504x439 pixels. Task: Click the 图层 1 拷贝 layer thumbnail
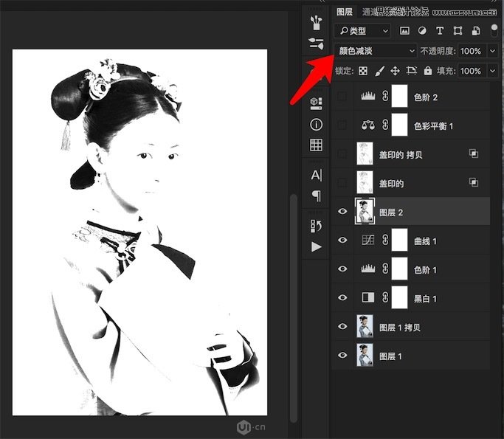(x=365, y=326)
